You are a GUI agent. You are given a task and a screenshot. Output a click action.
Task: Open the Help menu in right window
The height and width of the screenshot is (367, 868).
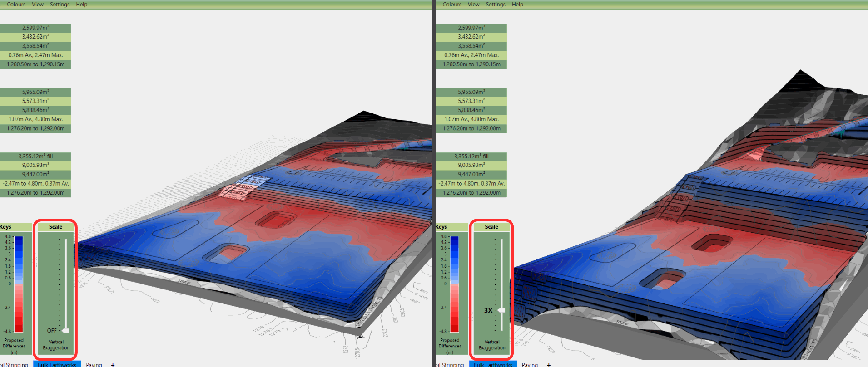click(517, 5)
